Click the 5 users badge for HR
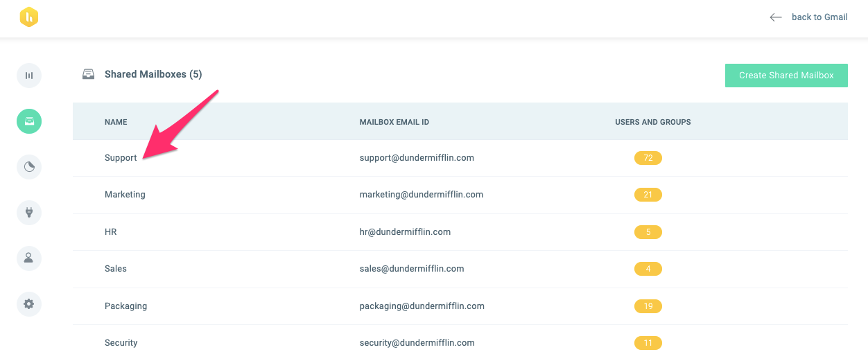This screenshot has height=361, width=868. coord(648,232)
